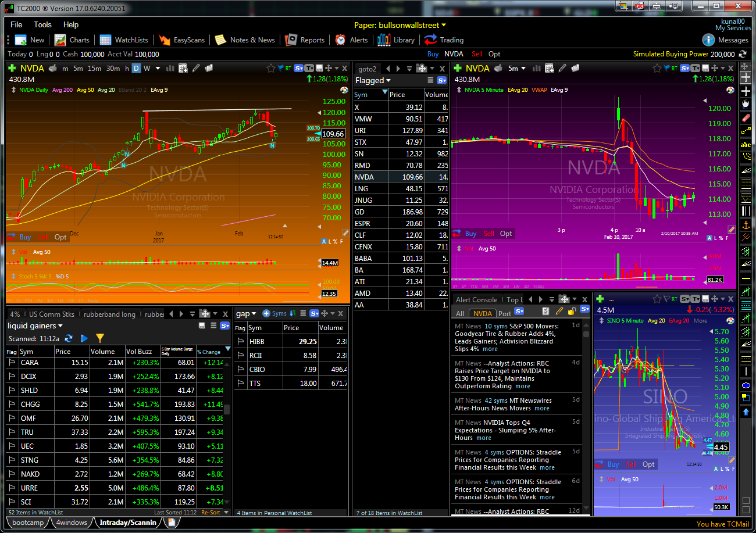Open Sym column sort arrow in Flagged list
This screenshot has height=533, width=756.
[x=384, y=92]
